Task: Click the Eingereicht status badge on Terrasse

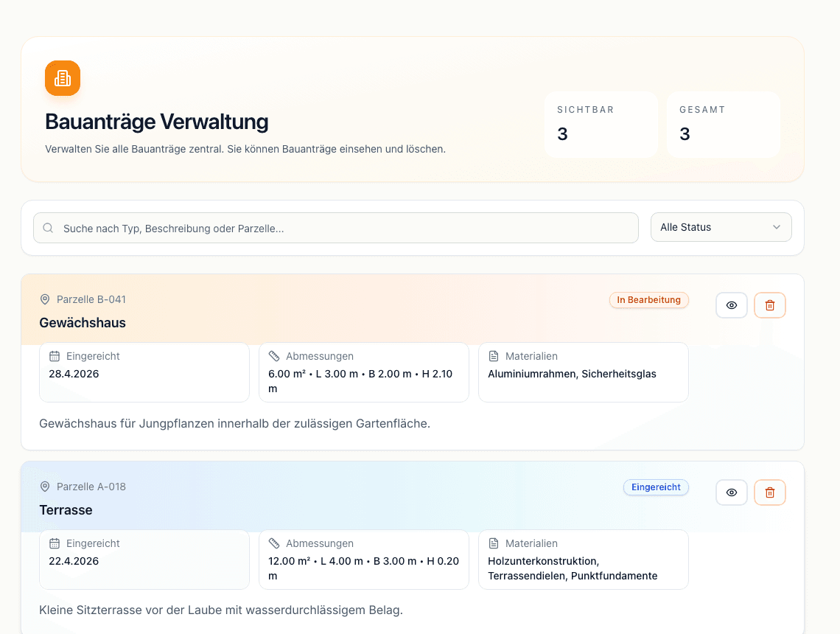Action: pyautogui.click(x=656, y=487)
